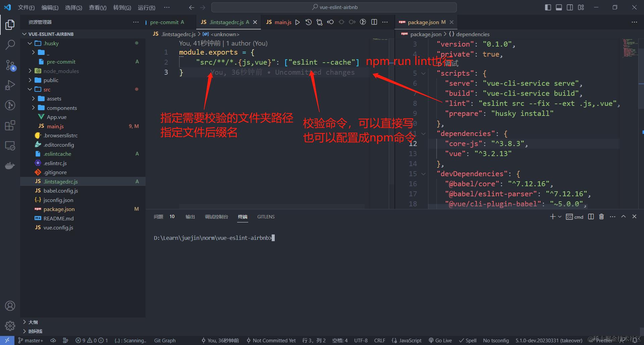Open the Extensions view
Screen dimensions: 644x345
point(10,125)
